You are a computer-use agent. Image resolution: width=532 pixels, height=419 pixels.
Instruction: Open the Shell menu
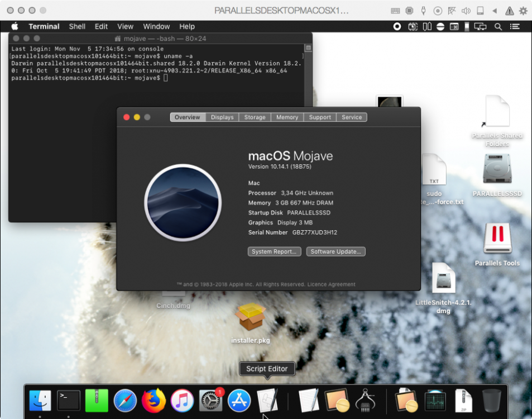[77, 26]
